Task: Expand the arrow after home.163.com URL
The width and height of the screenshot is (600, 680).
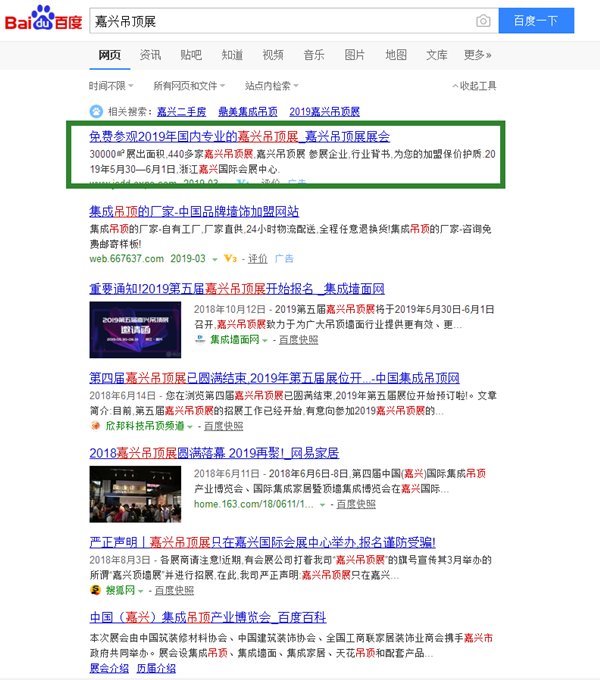Action: (322, 505)
